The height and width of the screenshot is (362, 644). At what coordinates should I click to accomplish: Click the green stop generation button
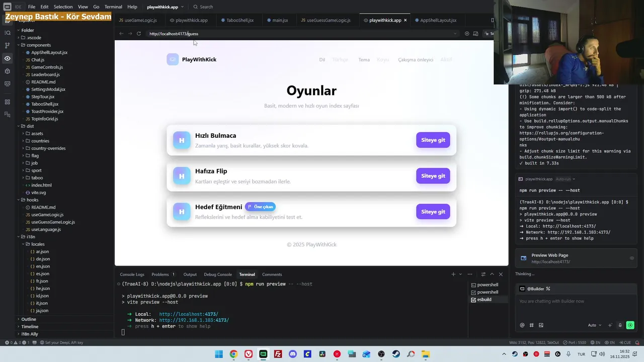630,325
